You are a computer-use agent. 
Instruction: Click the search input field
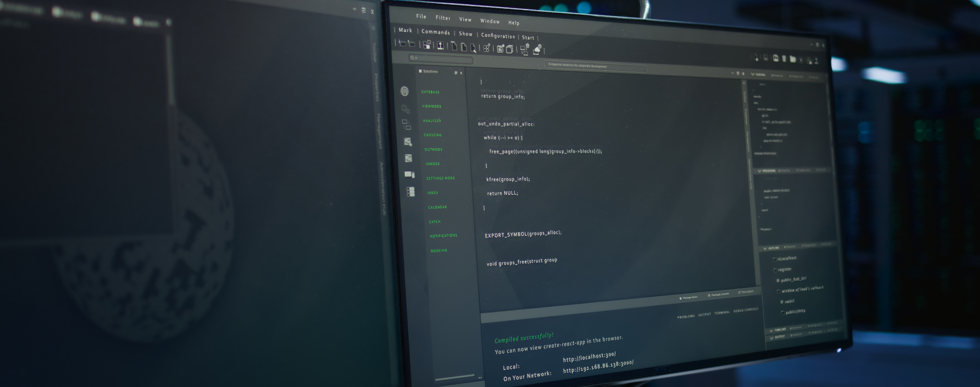point(444,59)
